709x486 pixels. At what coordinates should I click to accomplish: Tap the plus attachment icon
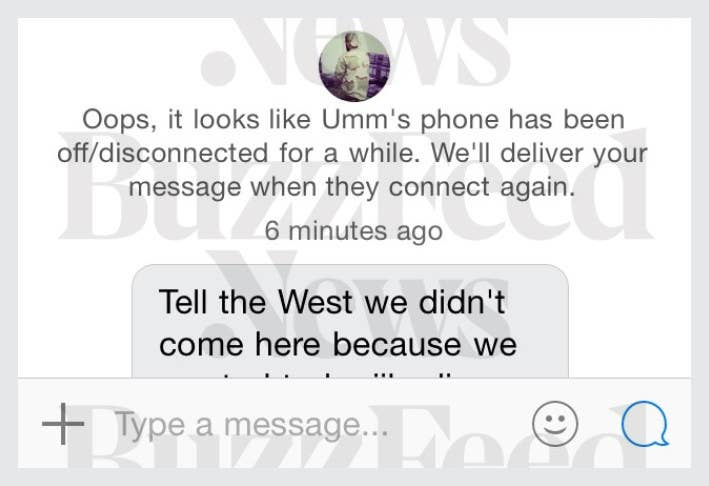click(63, 424)
